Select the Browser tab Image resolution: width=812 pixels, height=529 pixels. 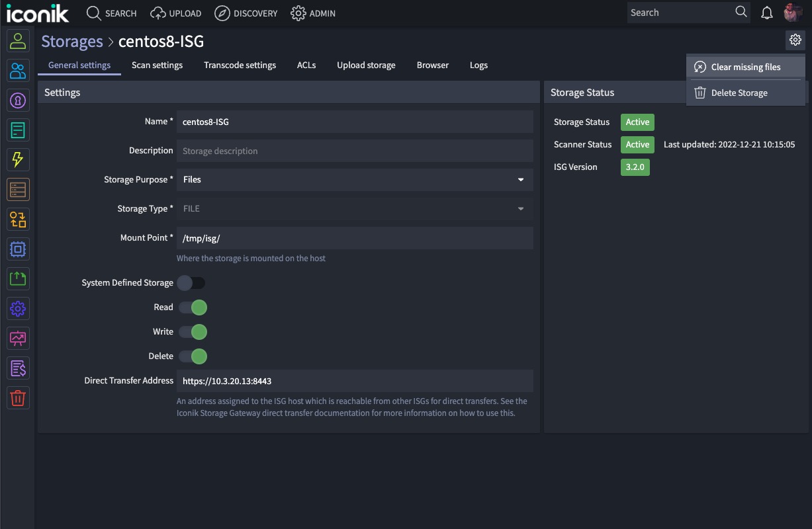point(432,65)
